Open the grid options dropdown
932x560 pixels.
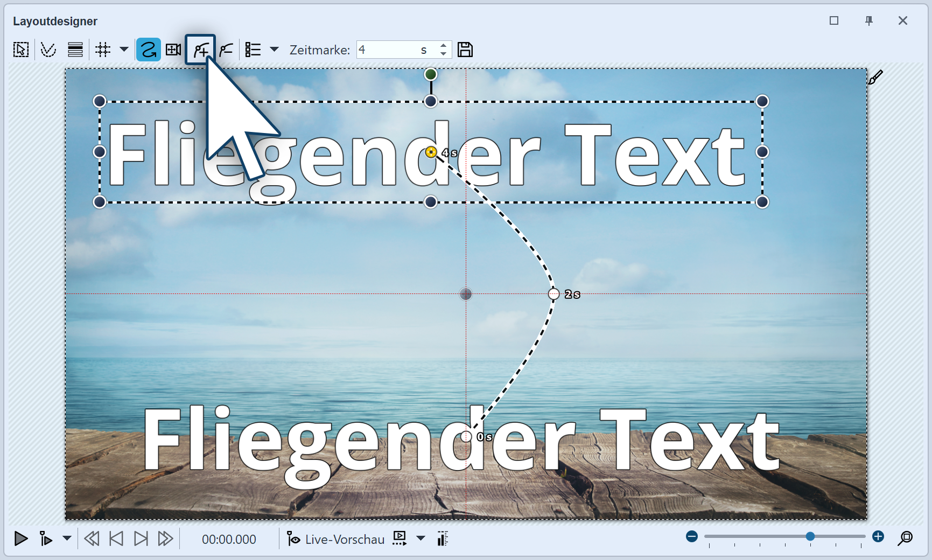coord(124,49)
